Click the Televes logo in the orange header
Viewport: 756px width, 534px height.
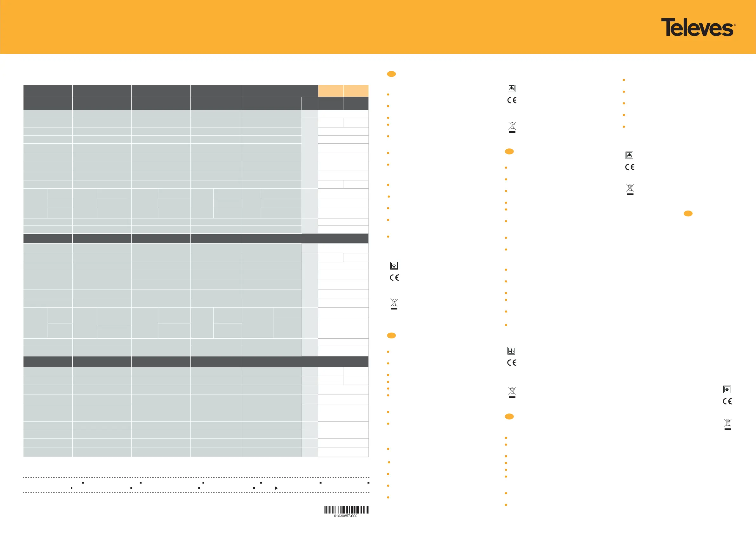coord(698,27)
